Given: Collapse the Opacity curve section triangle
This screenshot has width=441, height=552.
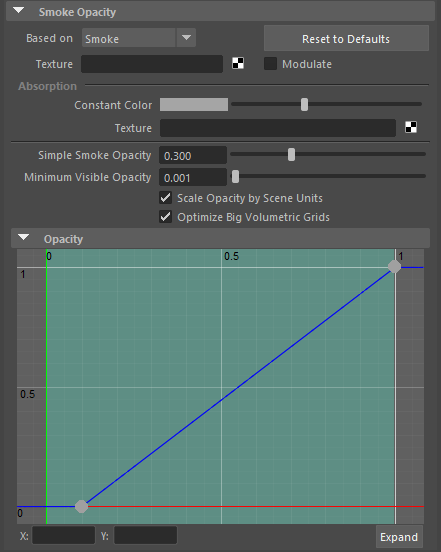Looking at the screenshot, I should [x=24, y=238].
